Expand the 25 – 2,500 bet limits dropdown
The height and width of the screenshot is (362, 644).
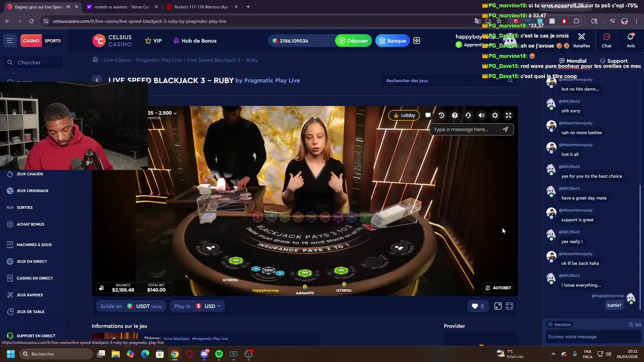[x=162, y=113]
